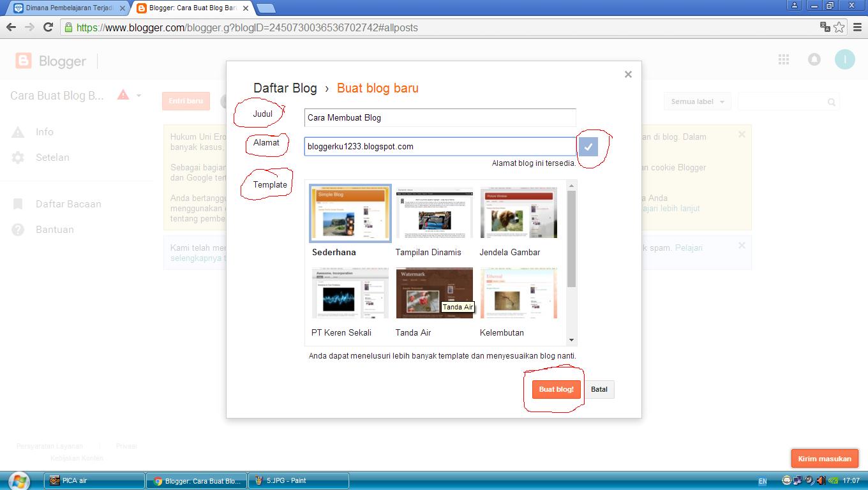868x490 pixels.
Task: Open the Bantuan sidebar item
Action: [x=54, y=230]
